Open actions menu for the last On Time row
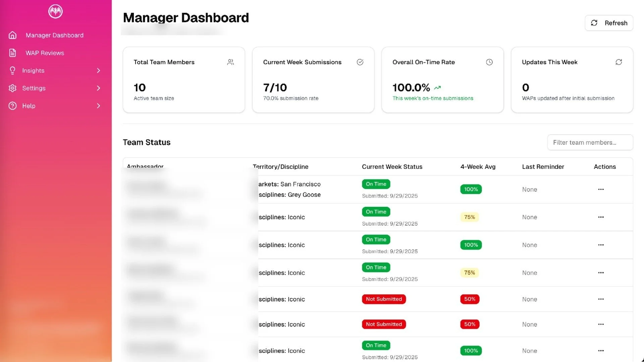This screenshot has height=362, width=644. 601,351
